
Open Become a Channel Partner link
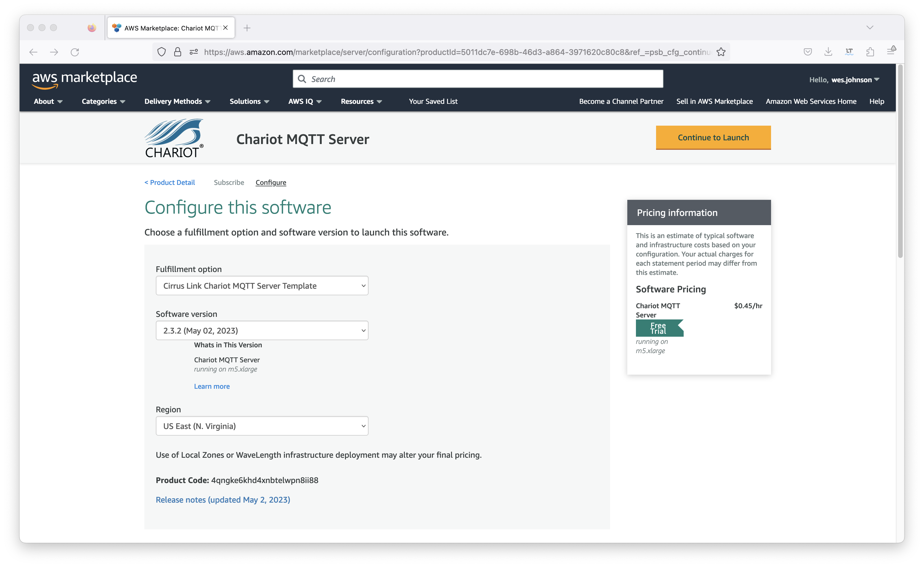tap(621, 101)
